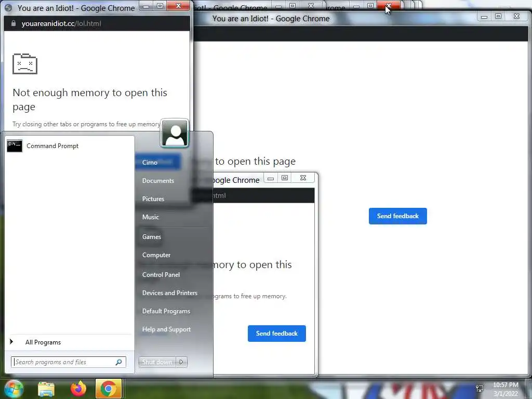532x399 pixels.
Task: Click the sad folder error icon
Action: tap(25, 63)
